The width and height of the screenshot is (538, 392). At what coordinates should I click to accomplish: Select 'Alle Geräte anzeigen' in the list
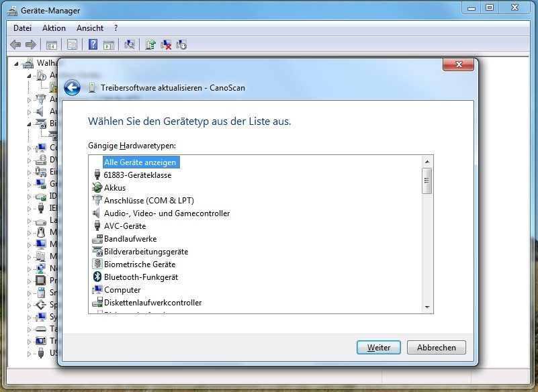[x=140, y=162]
